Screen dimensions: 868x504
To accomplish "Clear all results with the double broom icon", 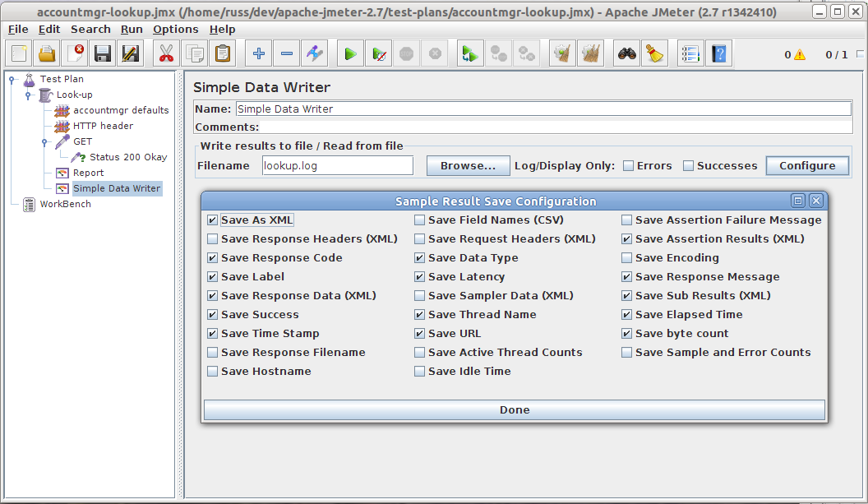I will (x=591, y=53).
